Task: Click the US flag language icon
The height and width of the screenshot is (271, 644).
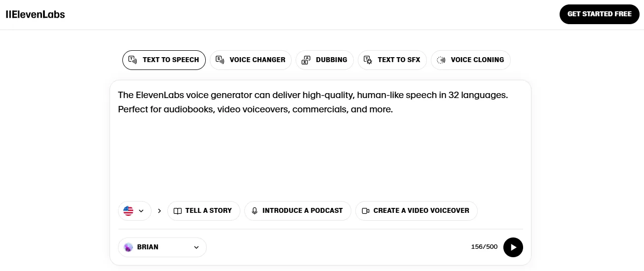Action: tap(128, 210)
